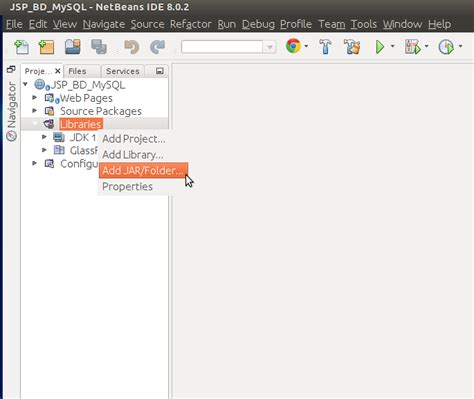Image resolution: width=474 pixels, height=399 pixels.
Task: Click the Chrome browser icon in toolbar
Action: click(x=293, y=46)
